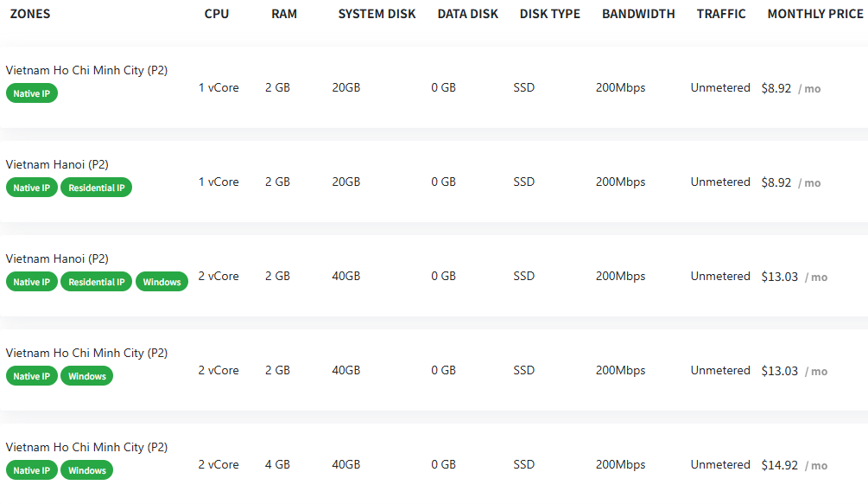Image resolution: width=868 pixels, height=504 pixels.
Task: Select the DISK TYPE column header
Action: point(549,14)
